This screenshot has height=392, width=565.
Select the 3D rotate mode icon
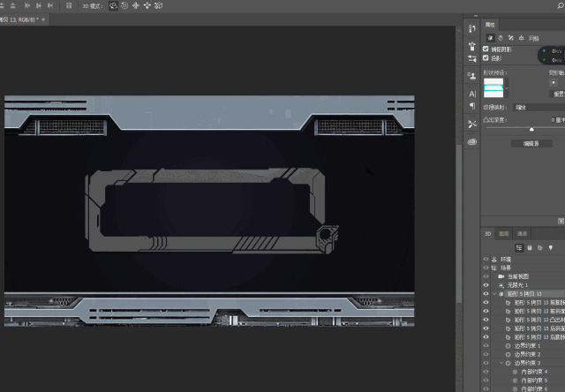pos(113,5)
